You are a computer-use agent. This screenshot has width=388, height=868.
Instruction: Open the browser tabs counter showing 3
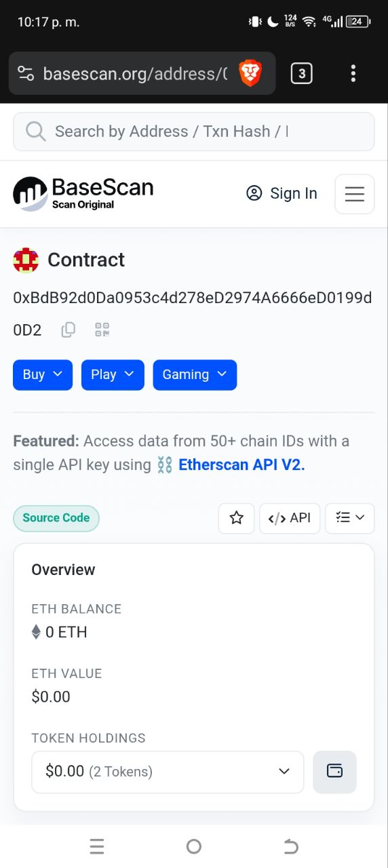[301, 73]
